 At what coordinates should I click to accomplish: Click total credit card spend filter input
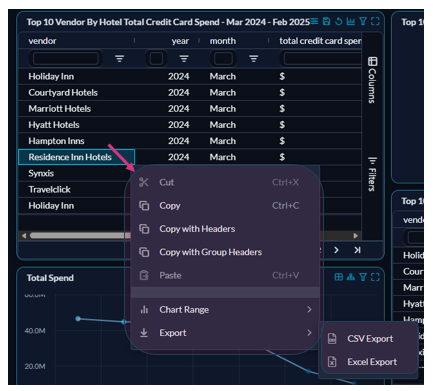click(x=322, y=59)
